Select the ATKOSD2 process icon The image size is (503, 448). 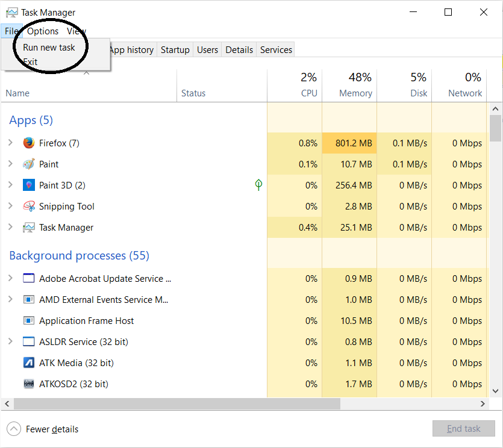(x=29, y=384)
